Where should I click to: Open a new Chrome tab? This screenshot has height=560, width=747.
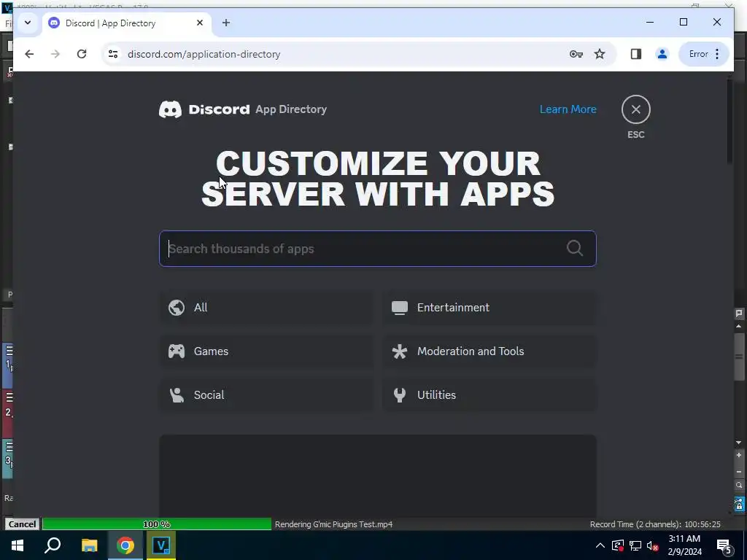[x=226, y=23]
